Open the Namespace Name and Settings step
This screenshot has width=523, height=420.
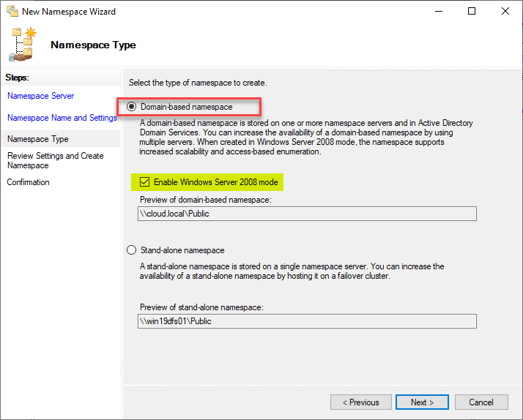[62, 118]
